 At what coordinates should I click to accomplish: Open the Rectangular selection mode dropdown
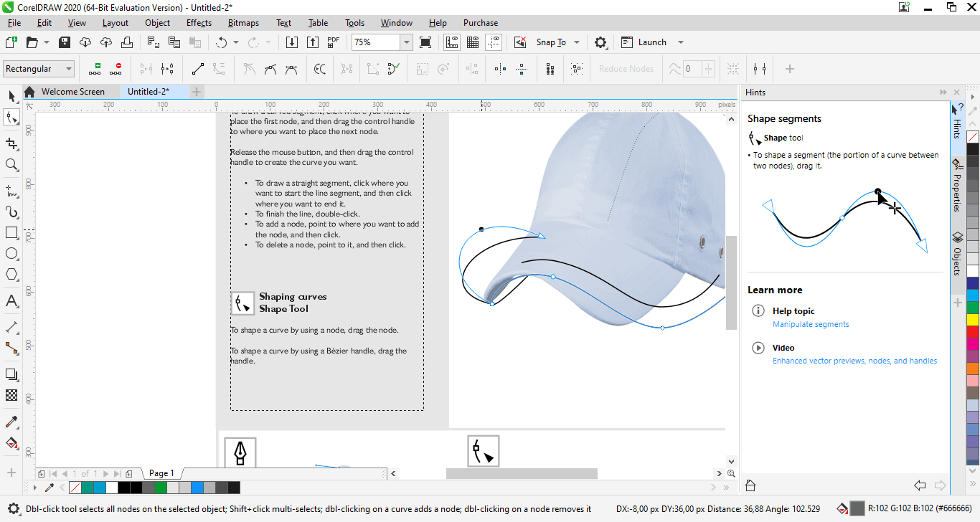click(69, 68)
